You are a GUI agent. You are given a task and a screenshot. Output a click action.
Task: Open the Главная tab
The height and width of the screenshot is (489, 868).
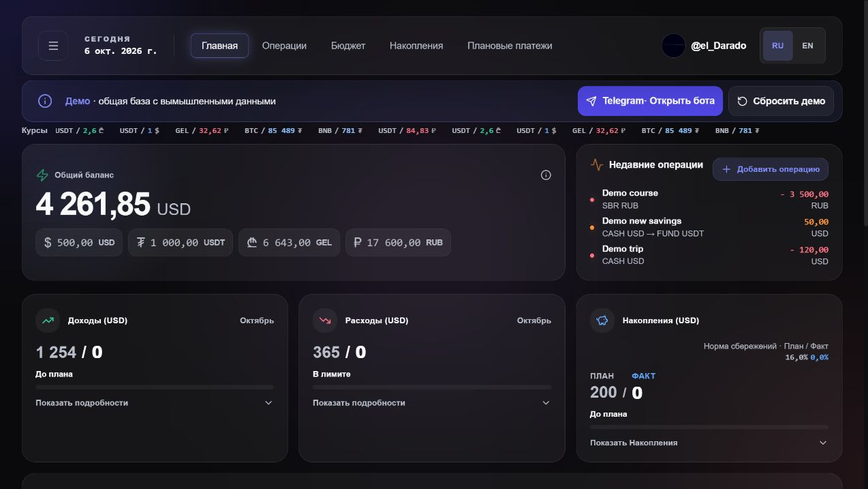click(219, 46)
